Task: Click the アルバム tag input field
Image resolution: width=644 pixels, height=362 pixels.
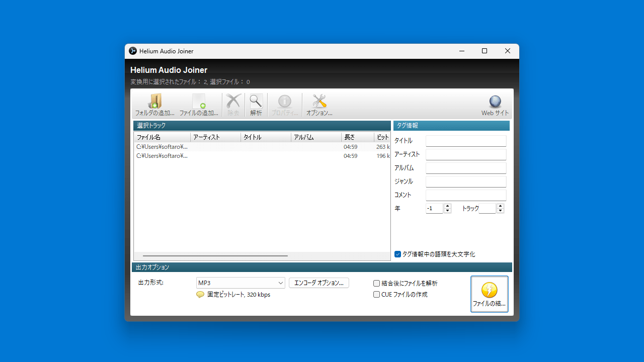Action: tap(466, 168)
